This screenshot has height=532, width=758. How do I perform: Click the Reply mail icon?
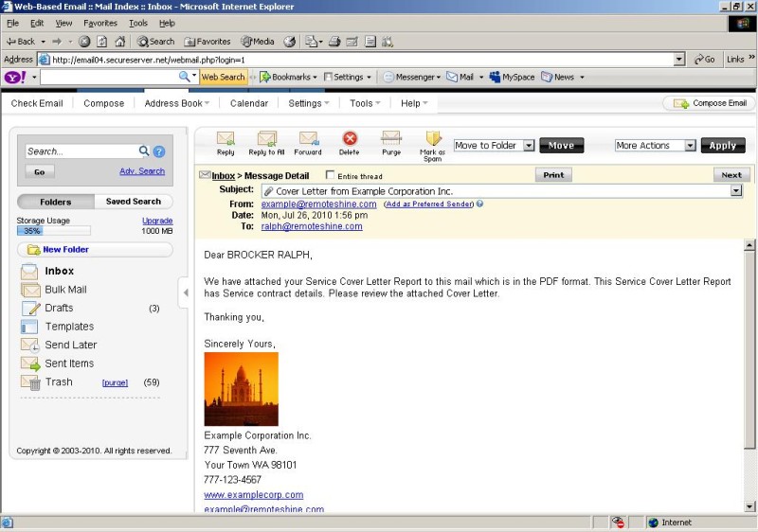226,139
